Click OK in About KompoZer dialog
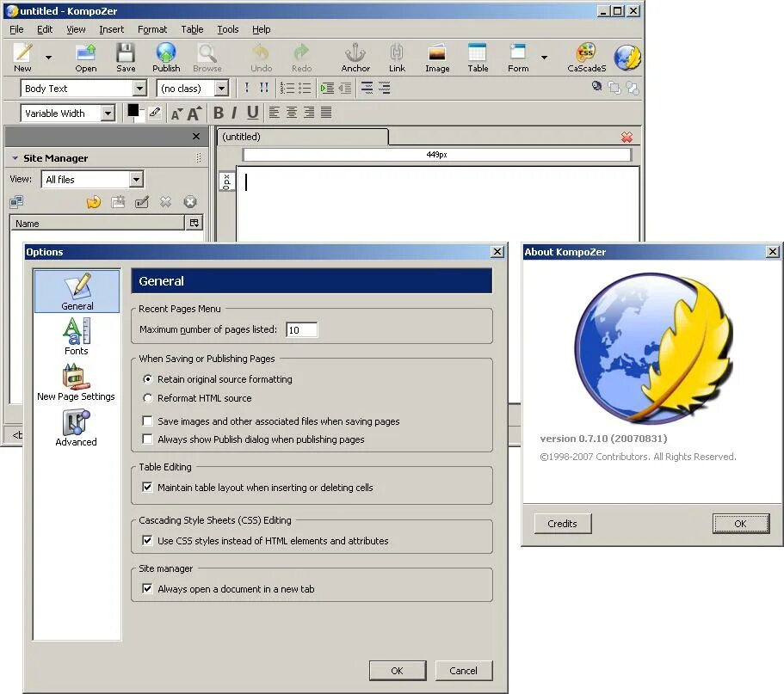784x694 pixels. [x=740, y=524]
